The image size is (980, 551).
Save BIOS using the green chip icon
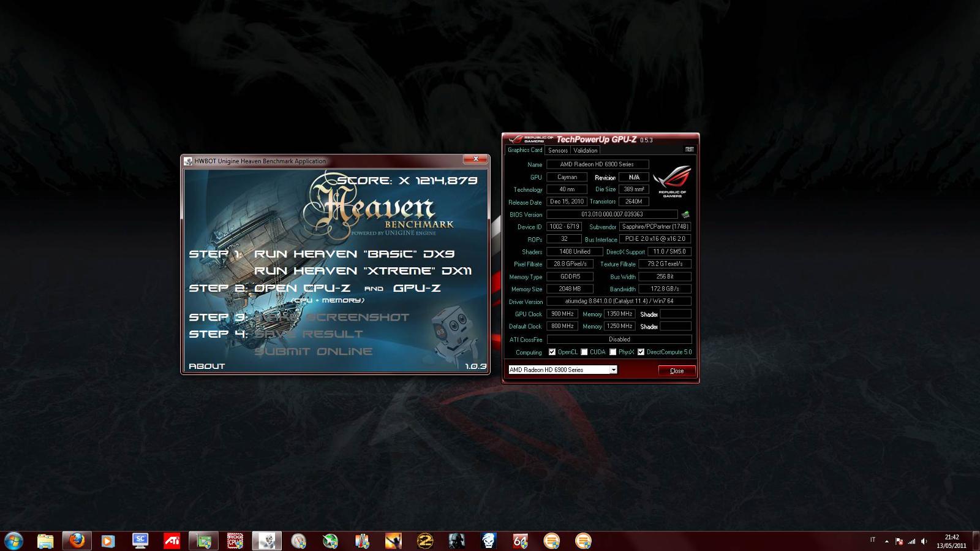click(685, 215)
